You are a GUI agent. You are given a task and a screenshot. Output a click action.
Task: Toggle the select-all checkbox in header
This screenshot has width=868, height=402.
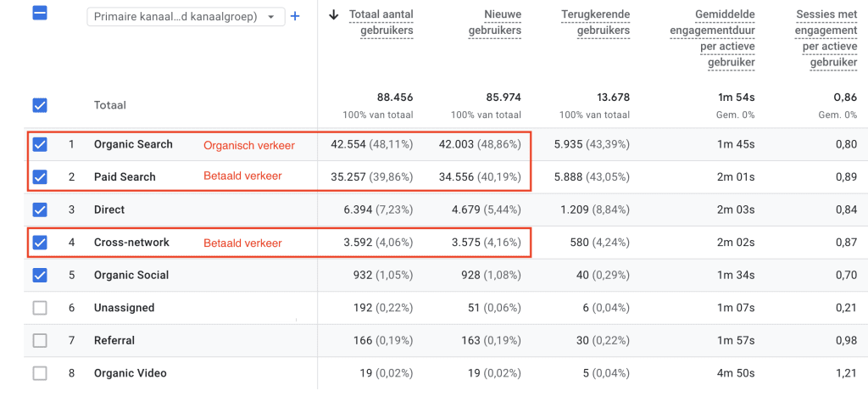click(39, 13)
